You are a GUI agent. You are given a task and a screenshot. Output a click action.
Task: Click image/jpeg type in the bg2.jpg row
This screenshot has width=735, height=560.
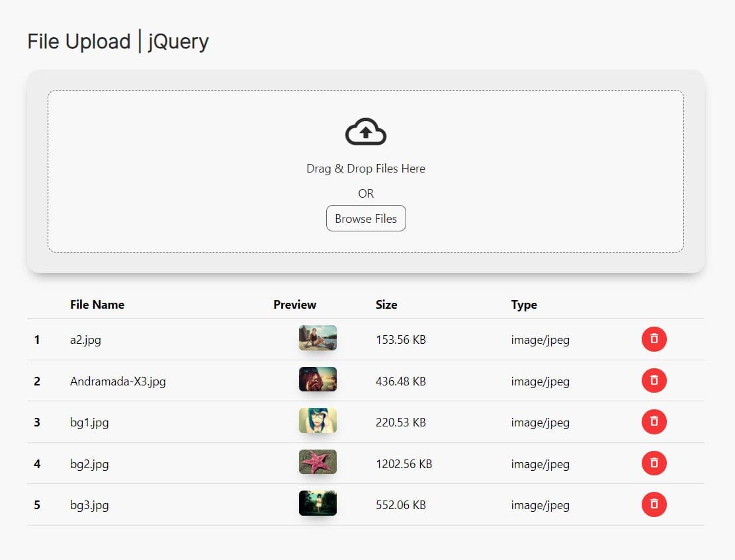pyautogui.click(x=540, y=464)
